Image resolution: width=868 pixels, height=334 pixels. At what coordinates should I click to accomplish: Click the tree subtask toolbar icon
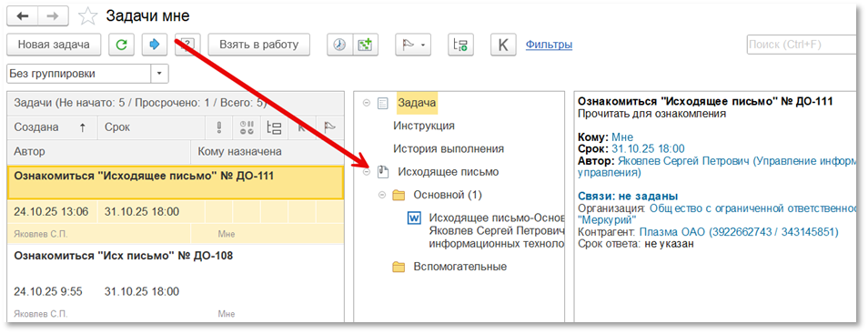coord(460,45)
